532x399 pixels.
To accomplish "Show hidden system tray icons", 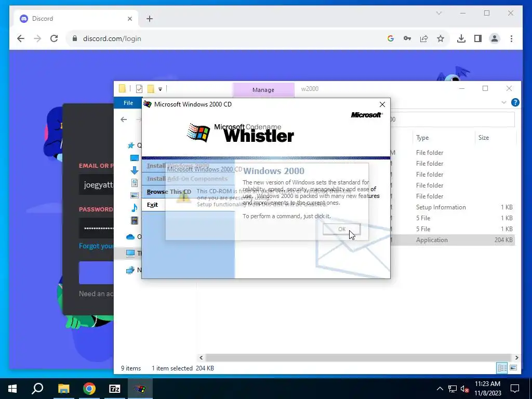I will click(440, 389).
